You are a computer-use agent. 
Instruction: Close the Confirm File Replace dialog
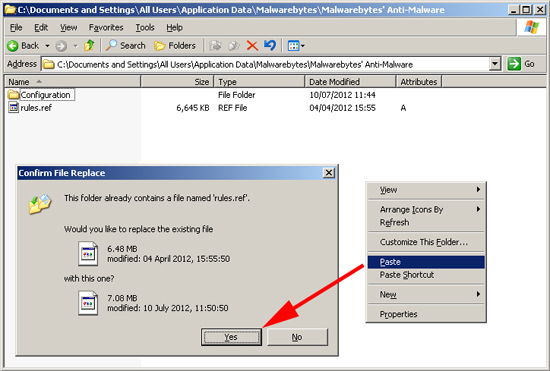(329, 173)
